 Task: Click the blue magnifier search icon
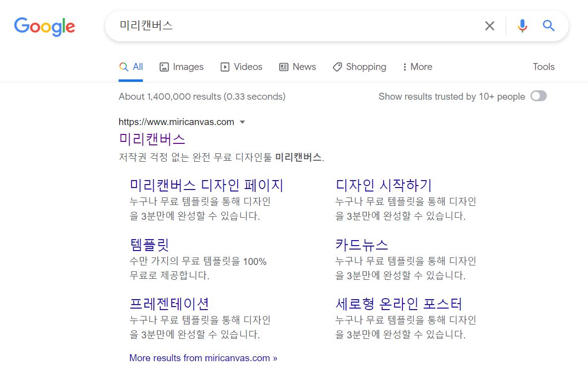pyautogui.click(x=548, y=25)
